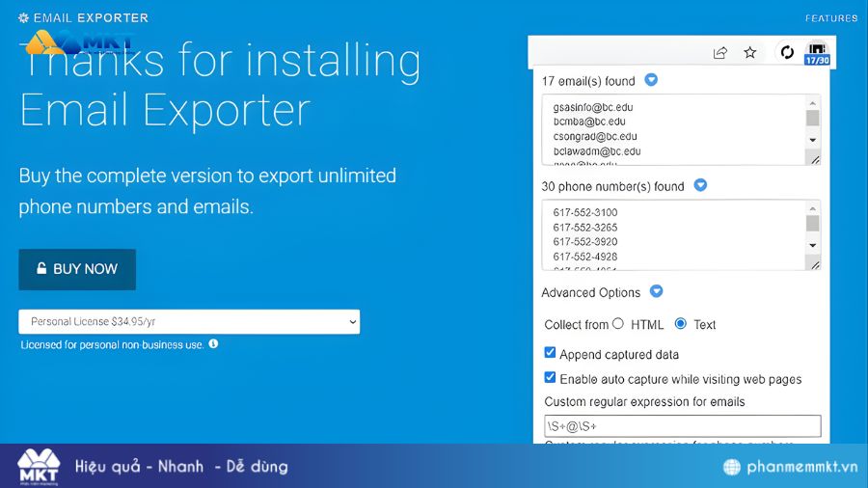Click the '17 email(s) found' label

(x=588, y=81)
